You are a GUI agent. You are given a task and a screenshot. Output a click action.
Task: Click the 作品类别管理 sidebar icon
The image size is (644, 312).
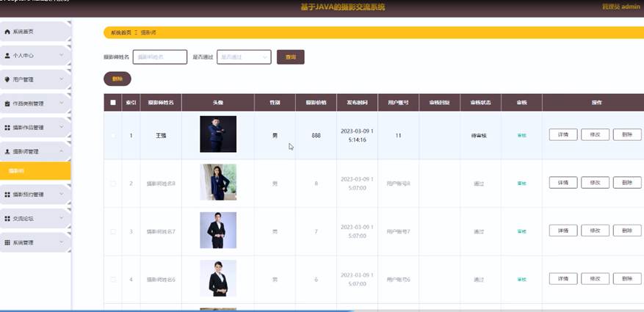coord(7,104)
